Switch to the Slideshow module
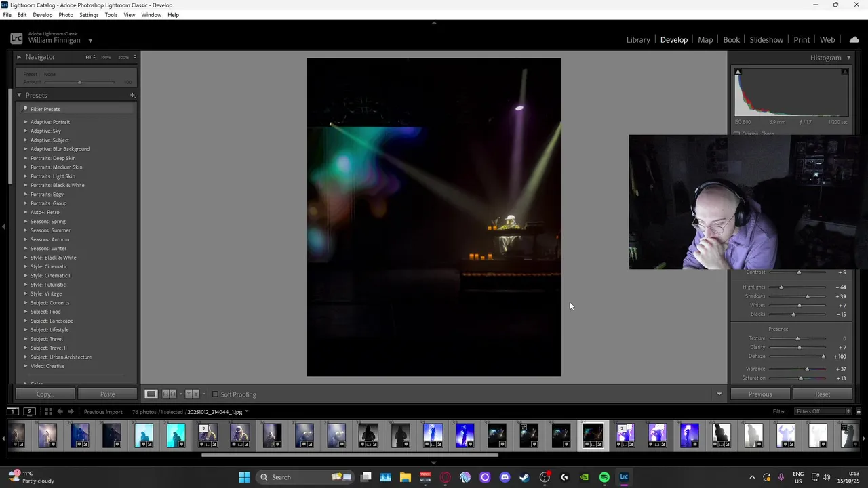The height and width of the screenshot is (488, 868). tap(766, 39)
